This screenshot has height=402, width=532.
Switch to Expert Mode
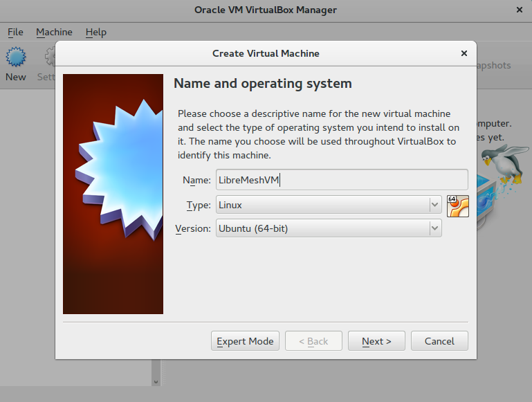[245, 341]
